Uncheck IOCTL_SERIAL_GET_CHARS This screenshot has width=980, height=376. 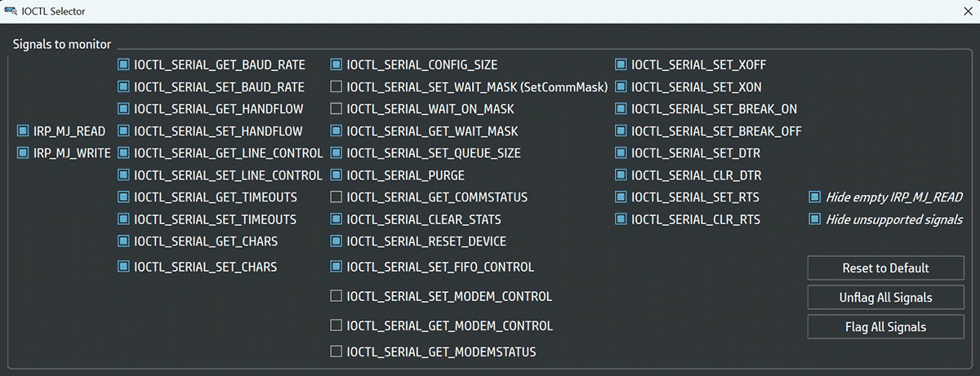[124, 241]
